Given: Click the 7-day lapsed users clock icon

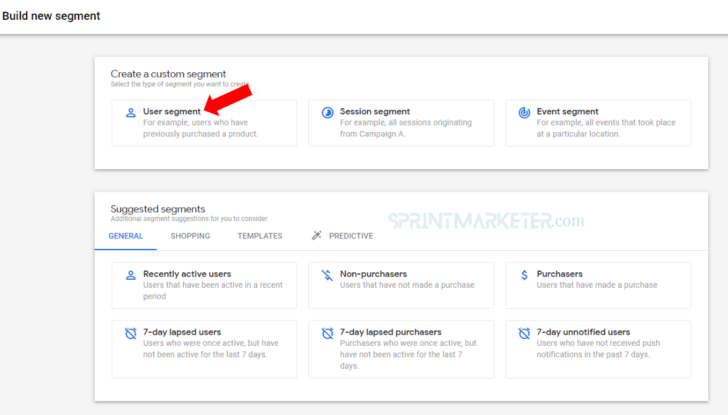Looking at the screenshot, I should (x=130, y=332).
